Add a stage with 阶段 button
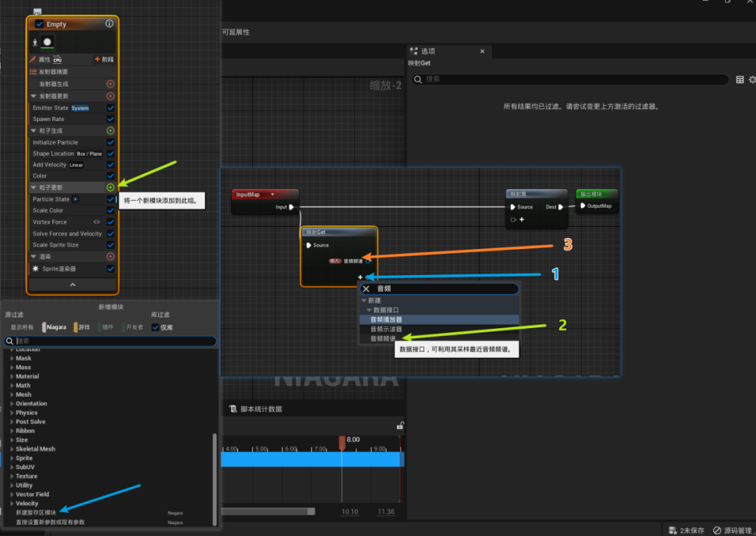Viewport: 756px width, 536px height. [104, 59]
